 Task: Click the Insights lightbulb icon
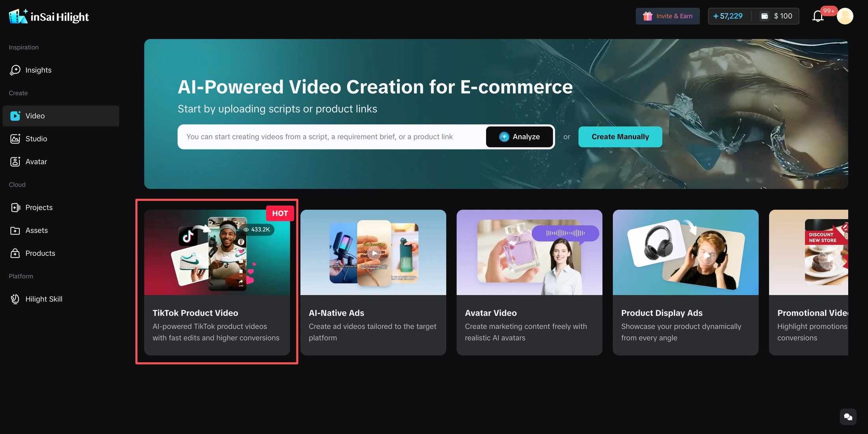(15, 70)
